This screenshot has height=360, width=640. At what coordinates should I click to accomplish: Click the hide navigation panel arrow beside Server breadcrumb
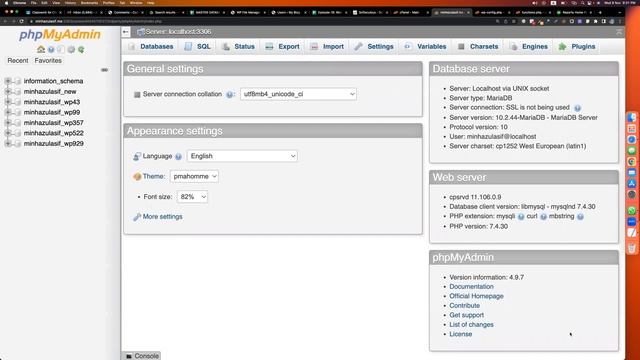126,32
